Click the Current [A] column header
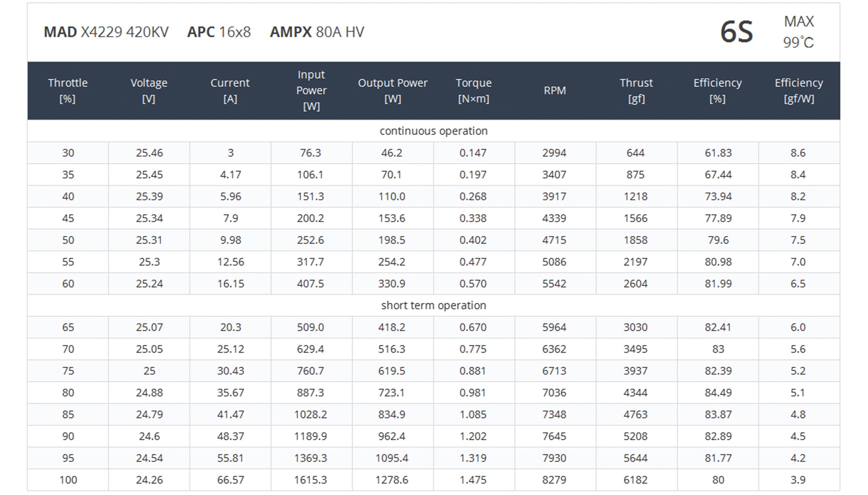 click(x=230, y=91)
